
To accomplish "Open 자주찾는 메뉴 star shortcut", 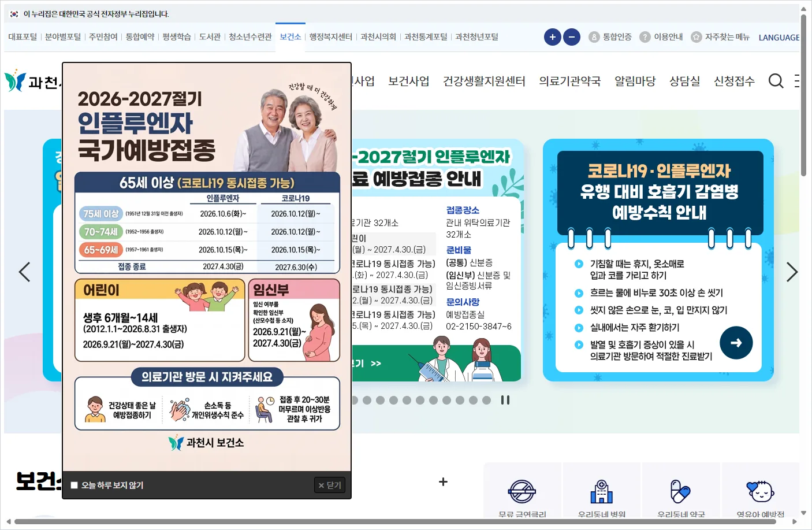I will click(720, 37).
